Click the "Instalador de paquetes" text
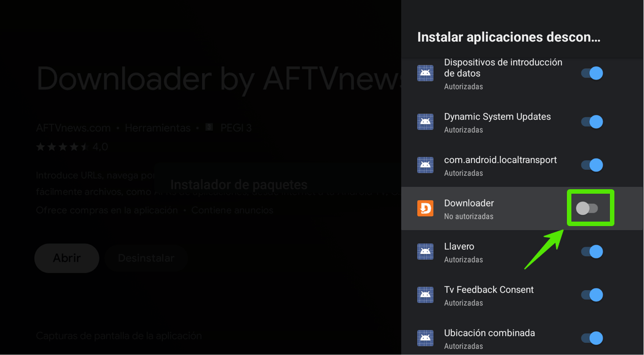644x355 pixels. tap(238, 185)
